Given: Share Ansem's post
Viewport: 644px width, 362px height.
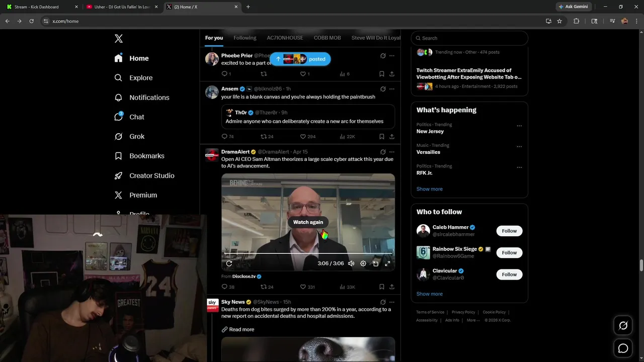Looking at the screenshot, I should point(392,136).
